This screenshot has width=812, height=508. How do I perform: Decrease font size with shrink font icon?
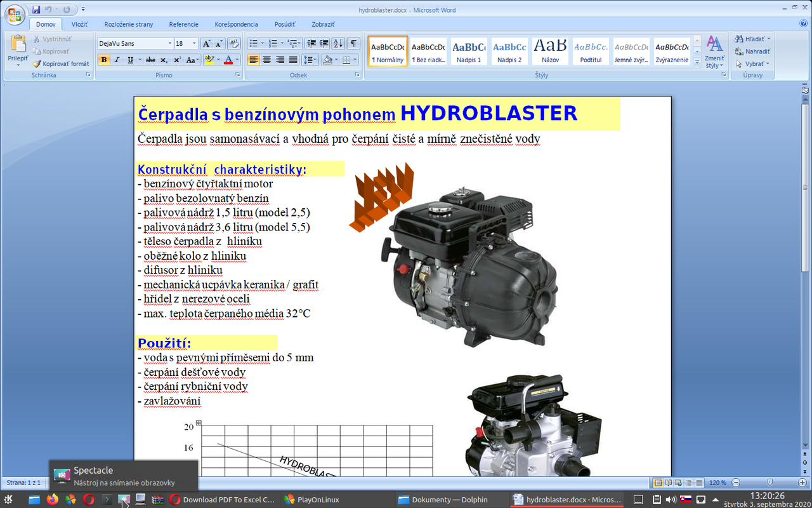pyautogui.click(x=219, y=44)
